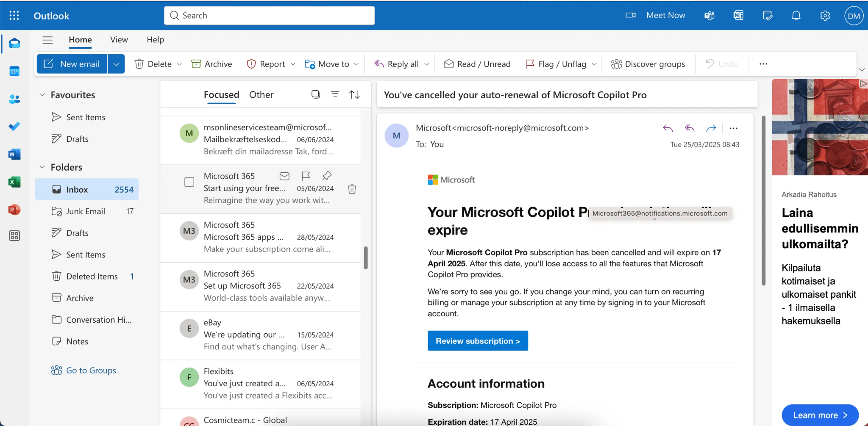Flag the 'Start using your free' email
Screen dimensions: 868x426
(x=305, y=176)
